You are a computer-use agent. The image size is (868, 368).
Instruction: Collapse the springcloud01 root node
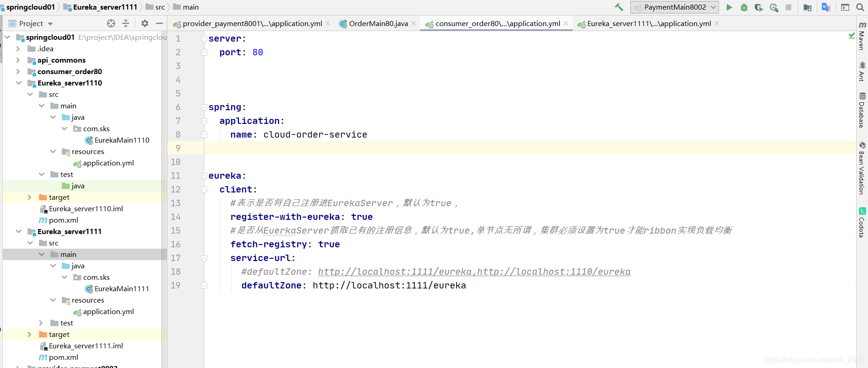point(7,37)
